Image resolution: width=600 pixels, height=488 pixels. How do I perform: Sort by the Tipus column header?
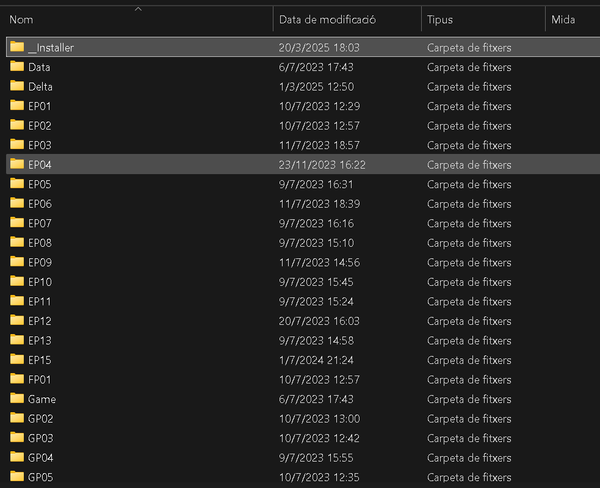(440, 20)
